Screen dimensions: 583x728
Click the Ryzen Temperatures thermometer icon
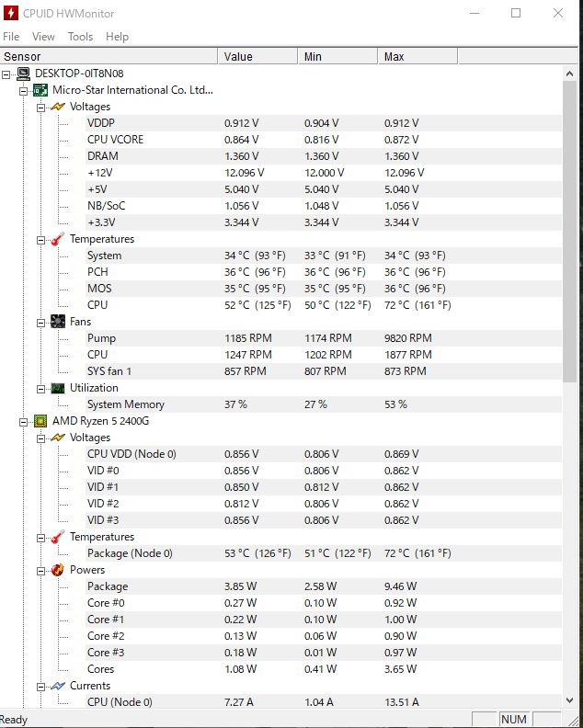(x=58, y=537)
